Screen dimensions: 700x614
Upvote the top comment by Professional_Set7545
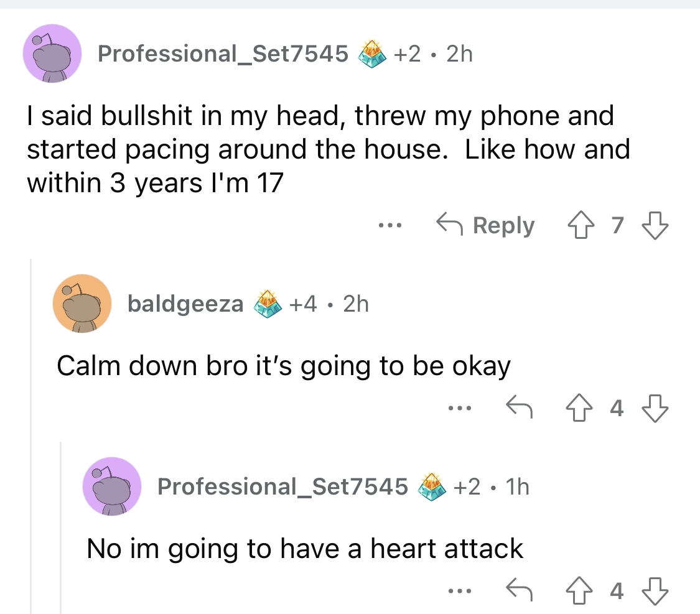click(581, 225)
